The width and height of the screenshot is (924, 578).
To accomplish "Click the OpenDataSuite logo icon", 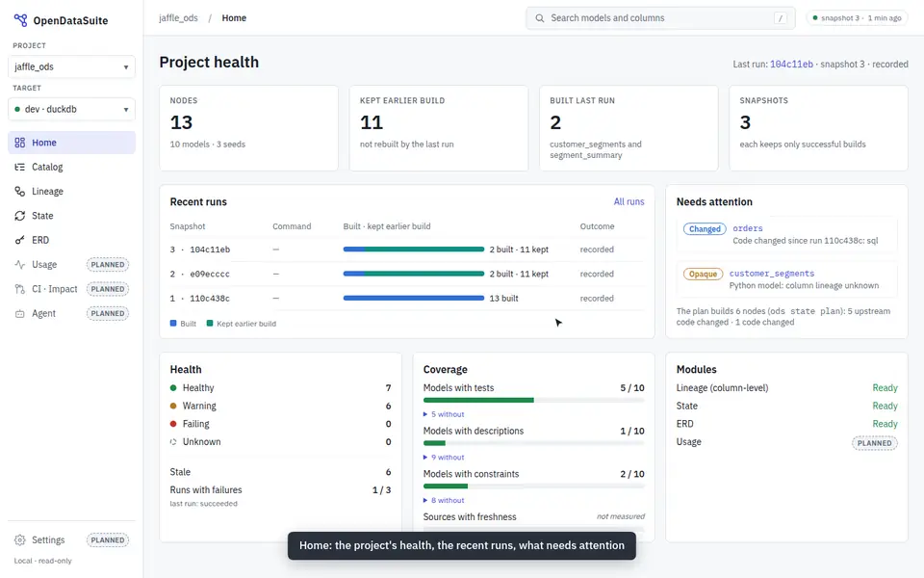I will click(x=20, y=20).
